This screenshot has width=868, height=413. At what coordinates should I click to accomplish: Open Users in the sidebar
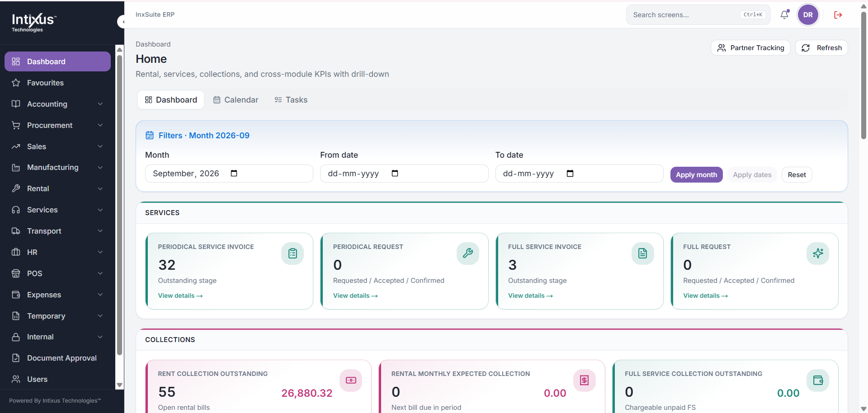tap(57, 379)
